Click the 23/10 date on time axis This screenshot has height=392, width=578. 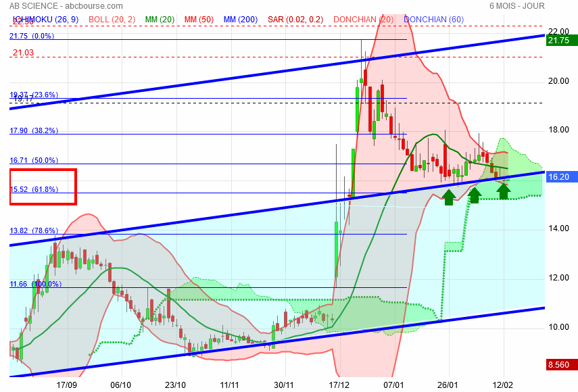pos(176,385)
